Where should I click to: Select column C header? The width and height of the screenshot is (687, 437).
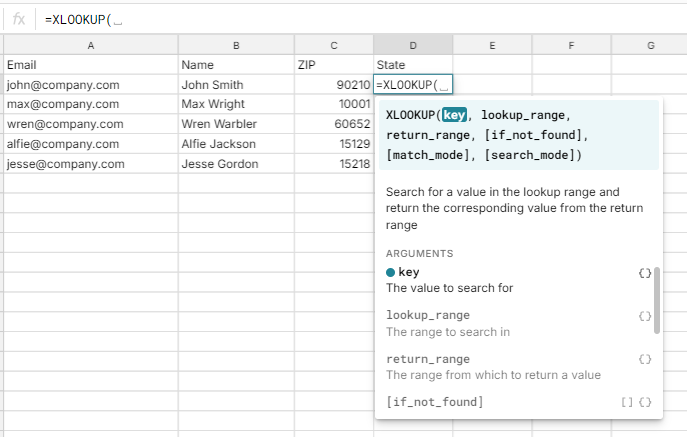(333, 45)
